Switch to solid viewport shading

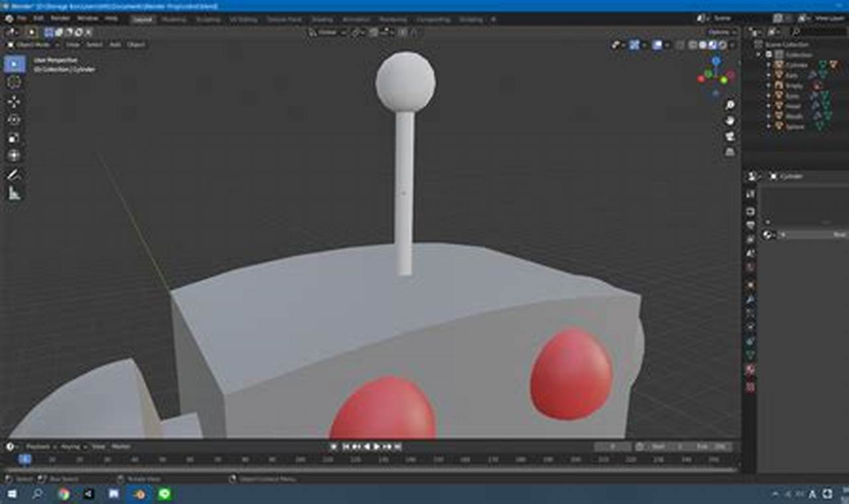[x=702, y=45]
